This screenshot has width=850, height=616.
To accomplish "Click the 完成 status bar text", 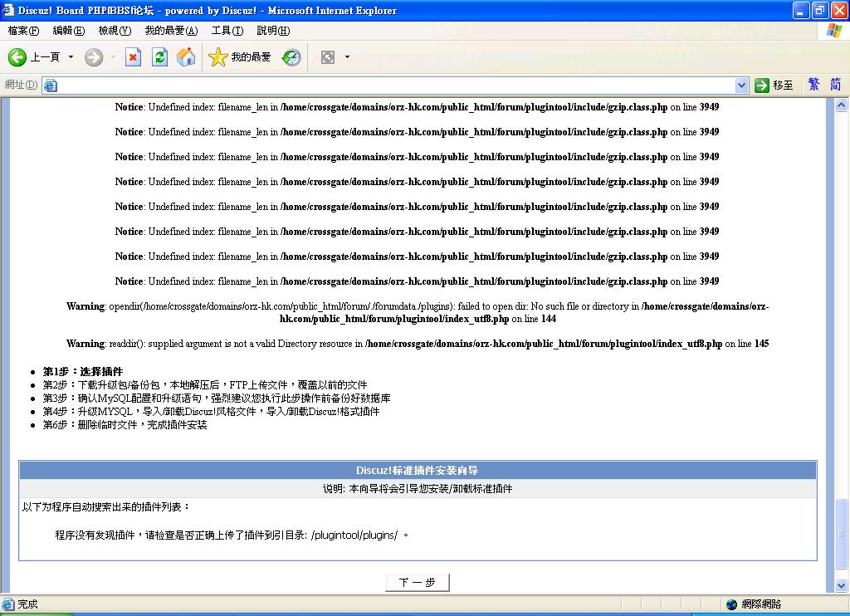I will tap(27, 604).
